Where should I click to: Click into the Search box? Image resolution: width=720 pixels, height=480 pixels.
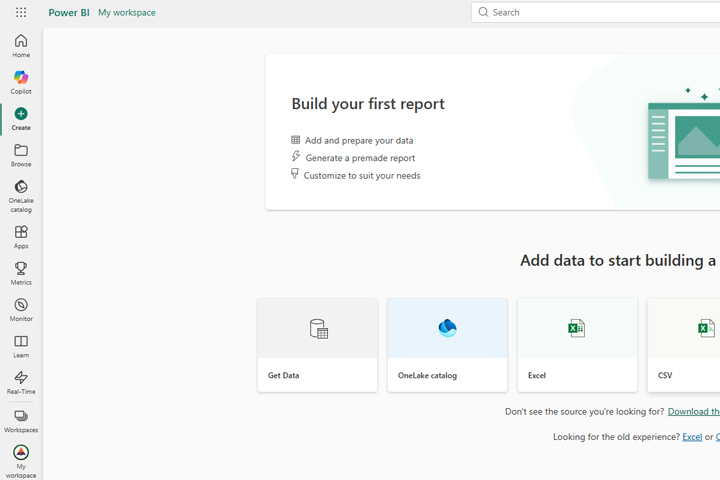[x=600, y=12]
